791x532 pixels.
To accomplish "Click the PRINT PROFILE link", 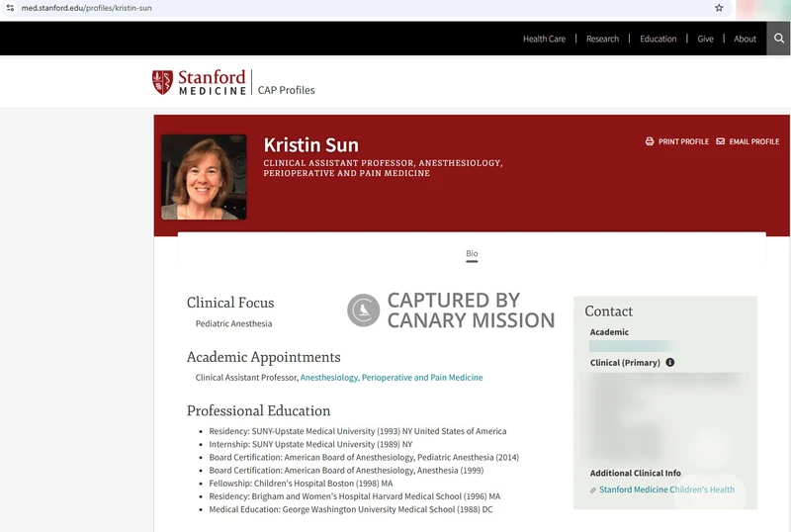I will 683,141.
